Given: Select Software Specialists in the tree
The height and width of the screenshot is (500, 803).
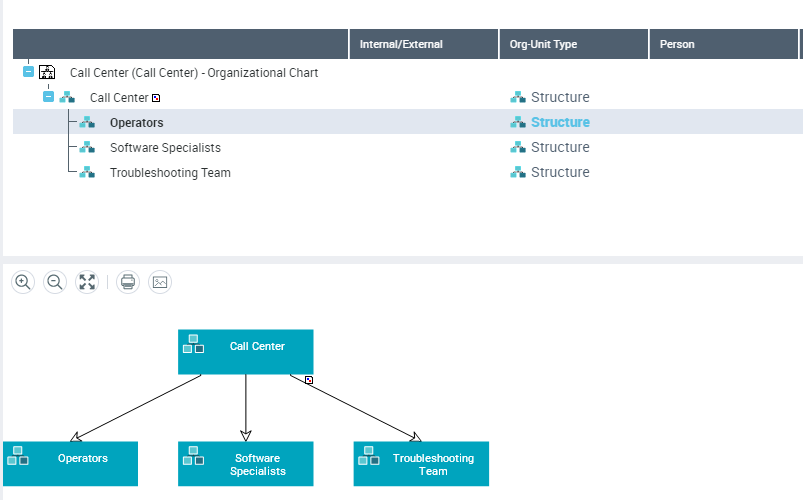Looking at the screenshot, I should pos(165,147).
